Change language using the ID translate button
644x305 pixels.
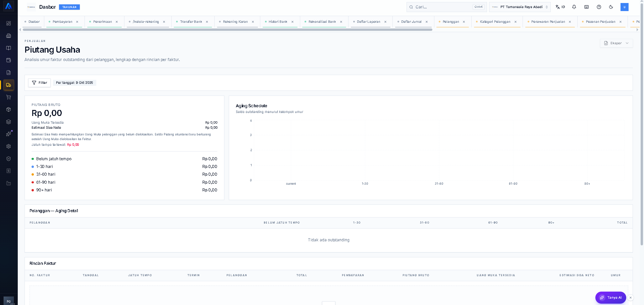click(x=560, y=7)
